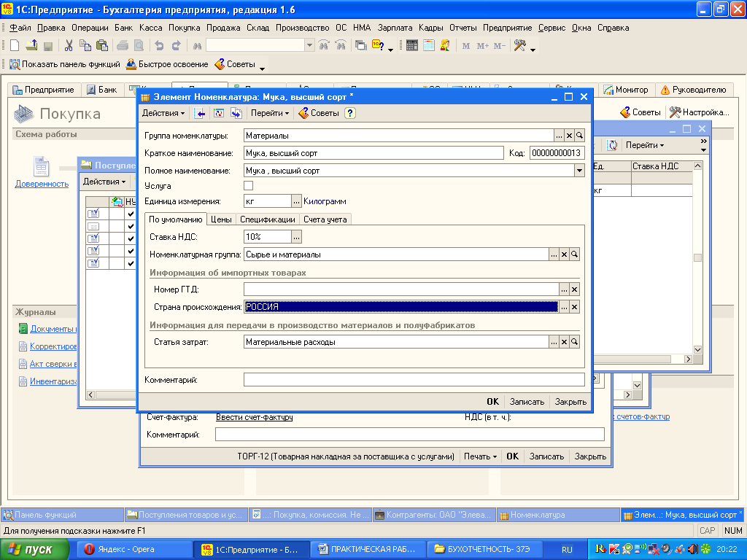747x560 pixels.
Task: Open selection for Группа номенклатуры ellipsis
Action: (x=559, y=136)
